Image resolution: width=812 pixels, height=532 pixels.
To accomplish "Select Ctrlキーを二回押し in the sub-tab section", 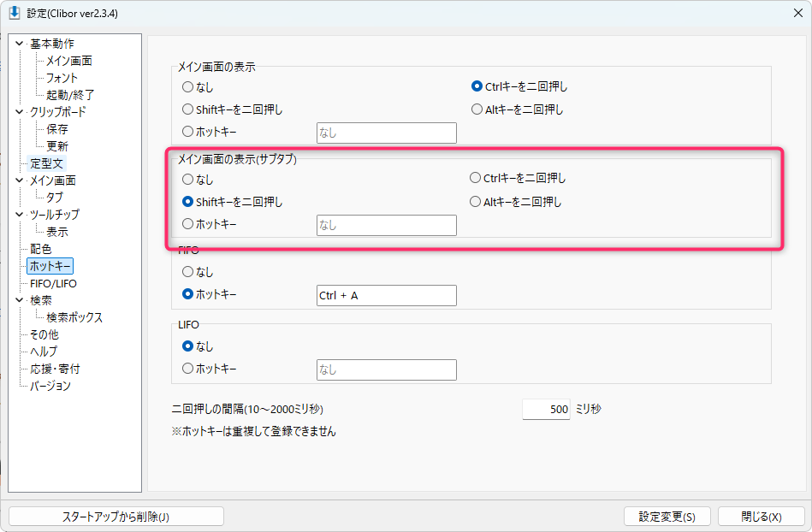I will click(x=476, y=179).
